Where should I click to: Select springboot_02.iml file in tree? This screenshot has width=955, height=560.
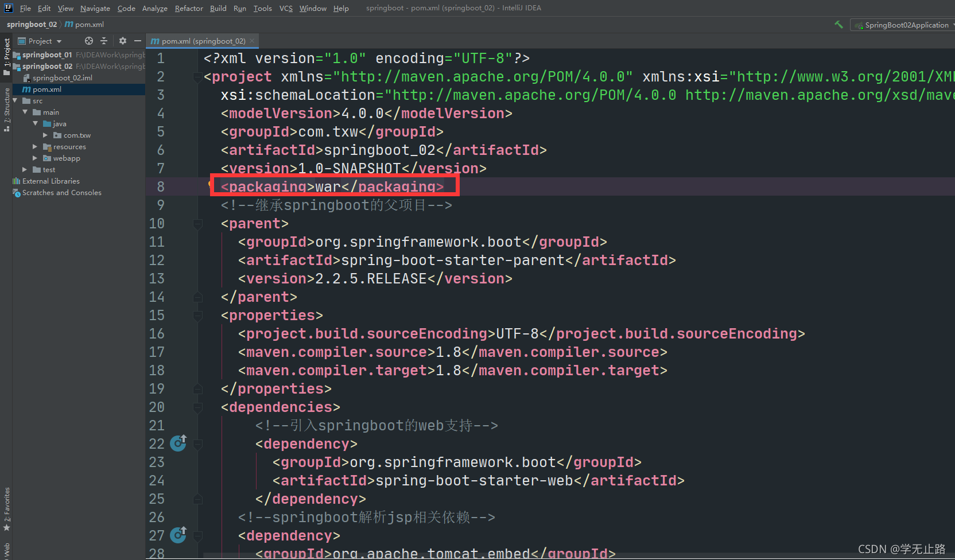[62, 77]
